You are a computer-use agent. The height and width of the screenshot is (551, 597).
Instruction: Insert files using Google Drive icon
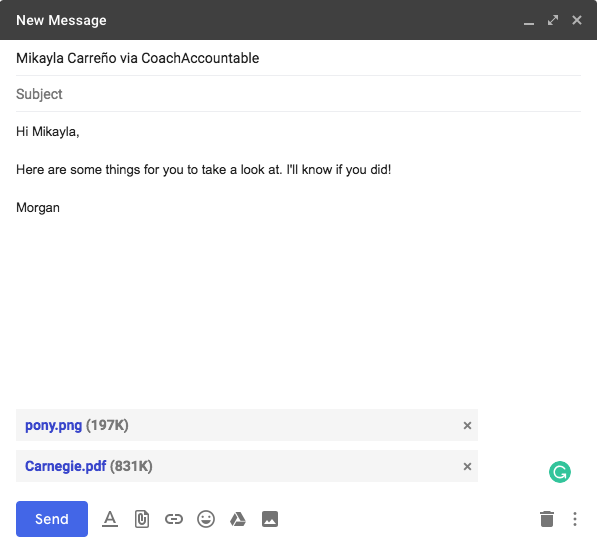point(238,519)
